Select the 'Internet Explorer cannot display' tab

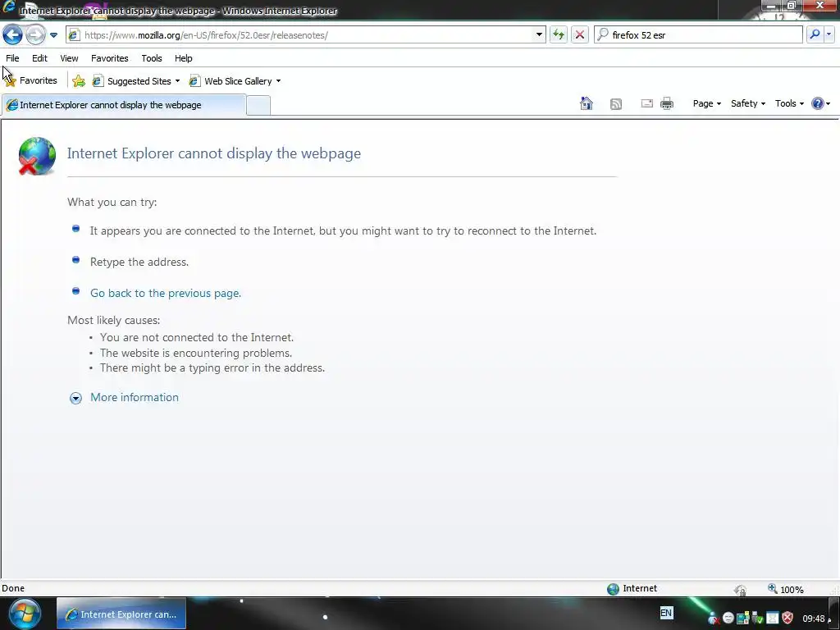pos(124,105)
